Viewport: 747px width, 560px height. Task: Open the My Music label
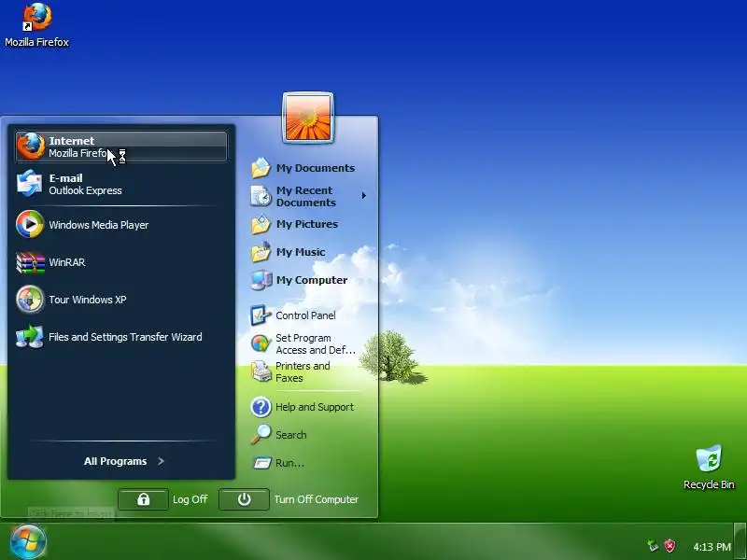pos(301,252)
